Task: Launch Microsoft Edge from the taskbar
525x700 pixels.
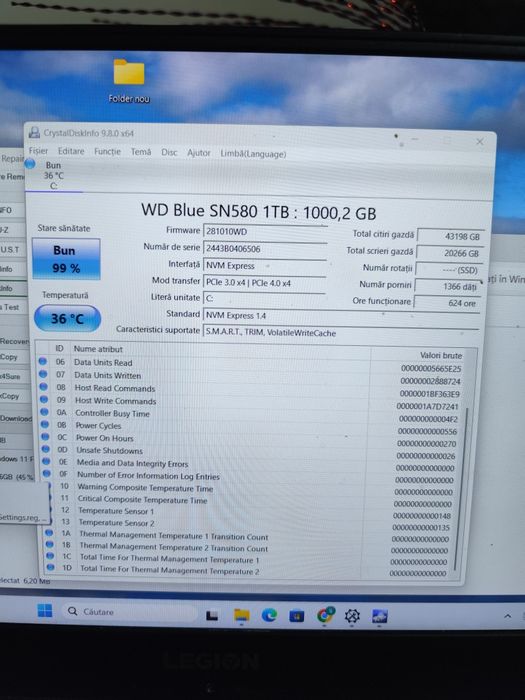Action: [x=269, y=616]
